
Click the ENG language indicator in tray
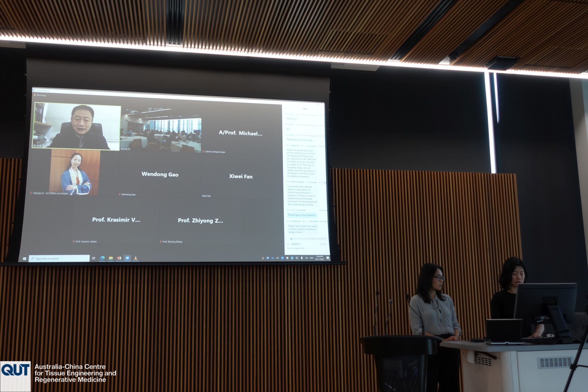tap(311, 258)
